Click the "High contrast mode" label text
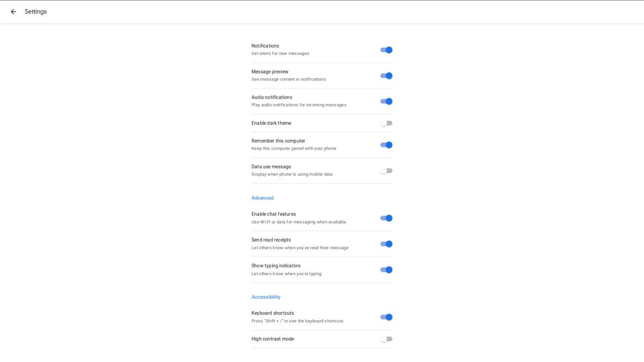The width and height of the screenshot is (644, 362). pos(273,339)
